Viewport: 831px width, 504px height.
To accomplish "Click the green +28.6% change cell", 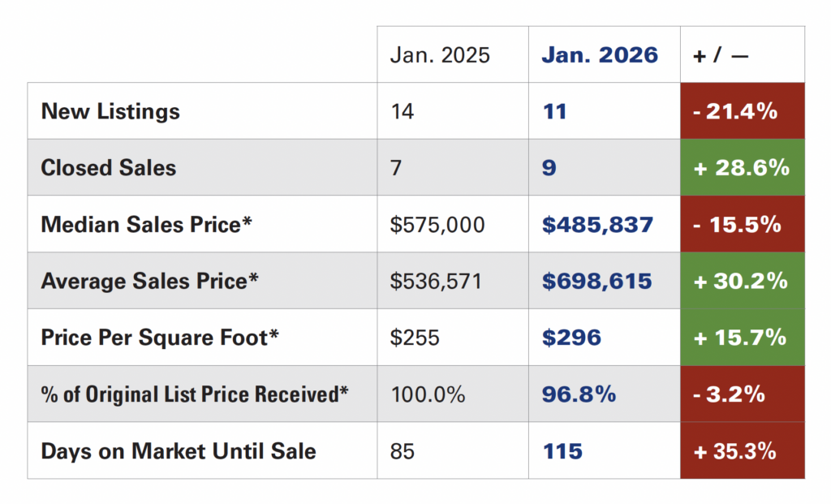I will click(742, 168).
